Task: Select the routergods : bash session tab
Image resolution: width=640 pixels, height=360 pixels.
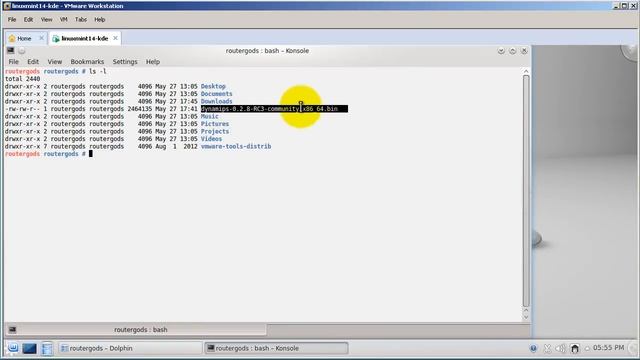Action: (x=136, y=329)
